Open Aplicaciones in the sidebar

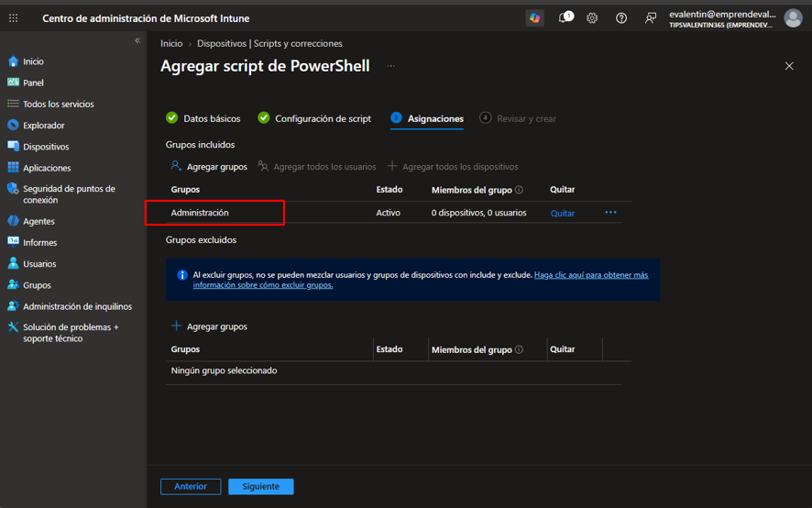(x=47, y=168)
